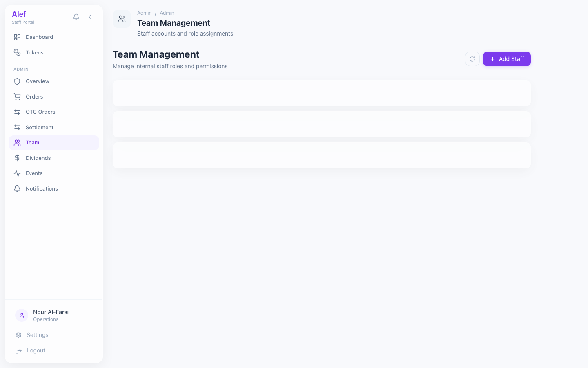Select Team in the sidebar
Viewport: 588px width, 368px height.
32,142
